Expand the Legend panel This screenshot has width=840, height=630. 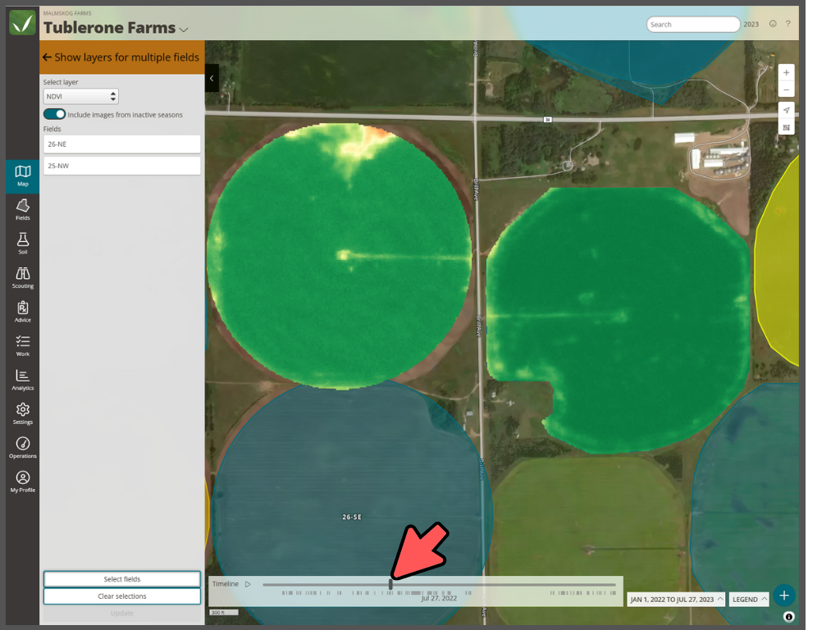748,599
